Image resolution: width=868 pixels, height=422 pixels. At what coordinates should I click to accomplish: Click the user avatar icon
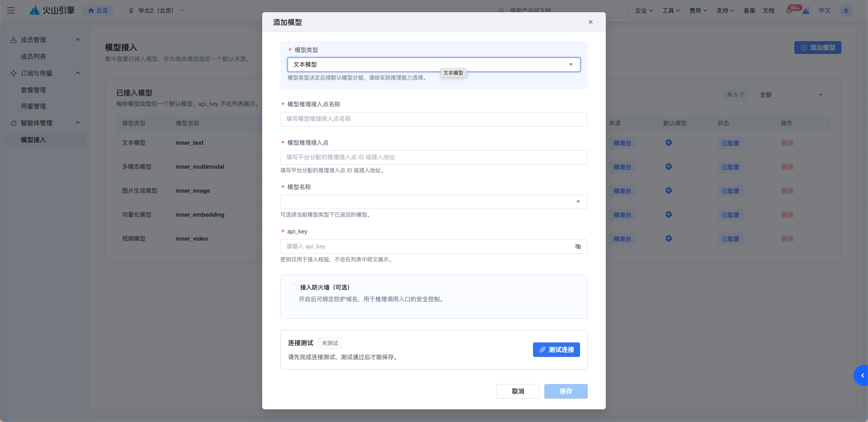[x=846, y=10]
